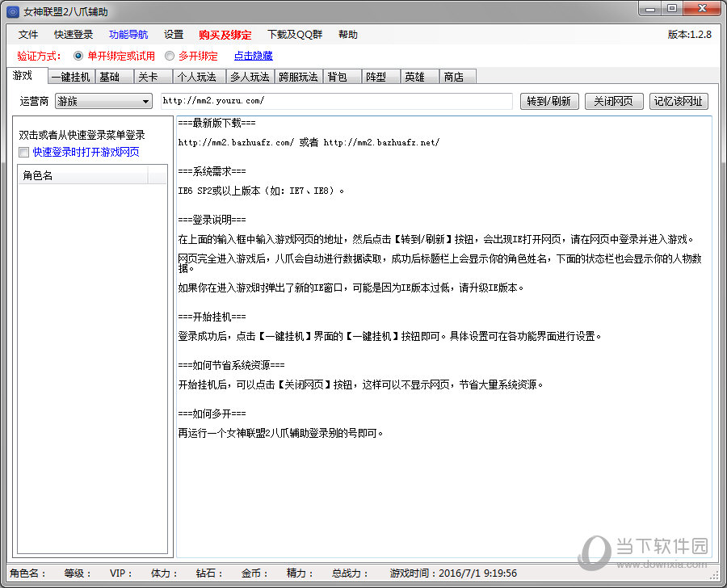Click the 点击隐藏 link

(x=253, y=56)
